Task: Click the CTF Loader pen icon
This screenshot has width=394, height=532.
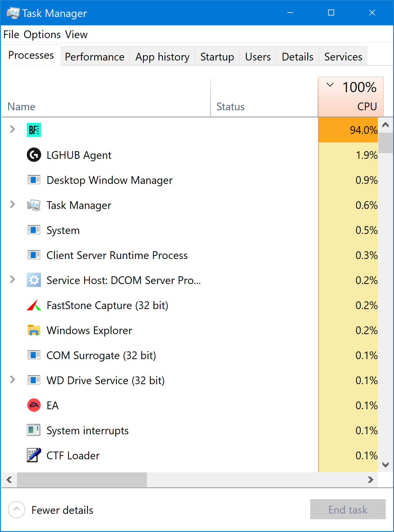Action: 34,455
